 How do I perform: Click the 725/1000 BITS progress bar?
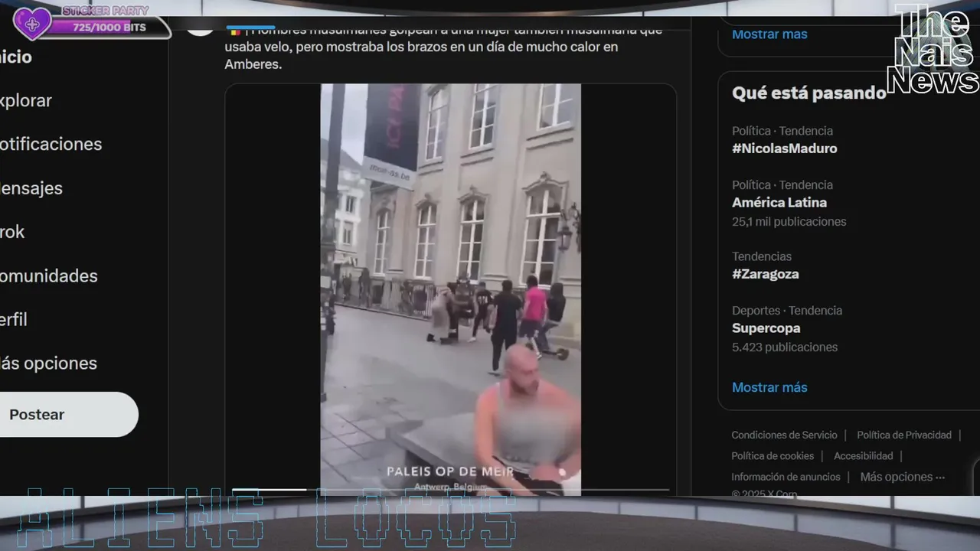pyautogui.click(x=109, y=28)
